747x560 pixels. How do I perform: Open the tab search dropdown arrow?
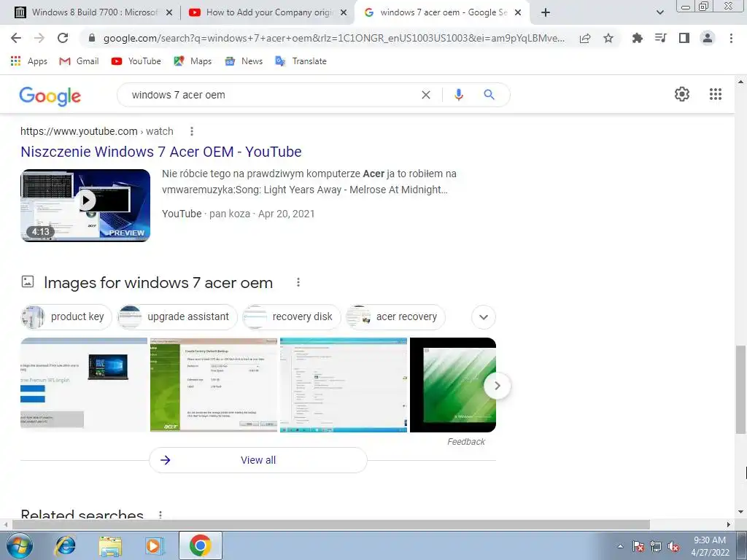pyautogui.click(x=659, y=12)
